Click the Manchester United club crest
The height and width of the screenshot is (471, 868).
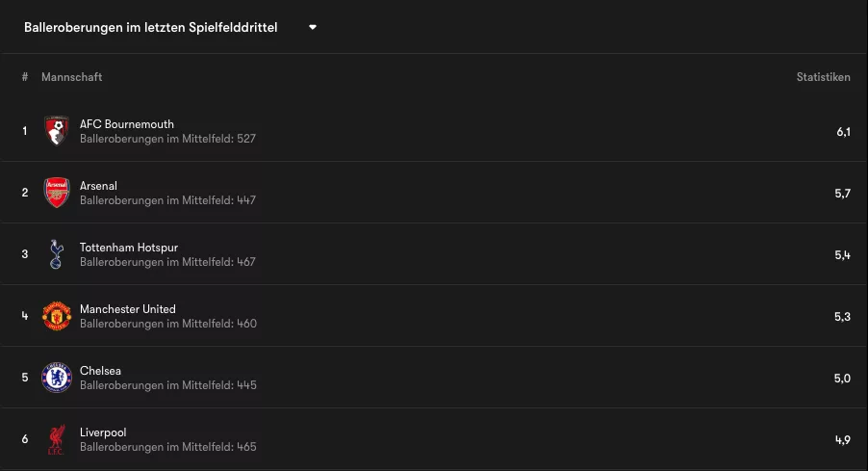point(57,316)
